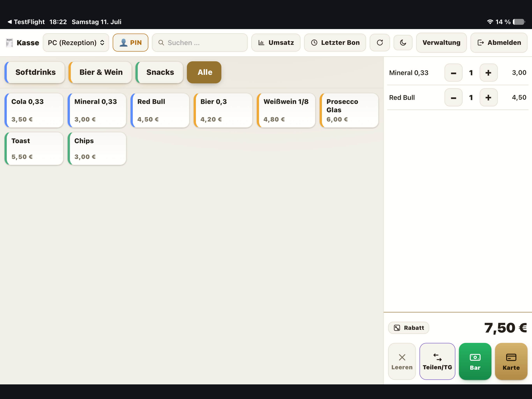Image resolution: width=532 pixels, height=399 pixels.
Task: Click the Wi-Fi status icon
Action: [490, 22]
